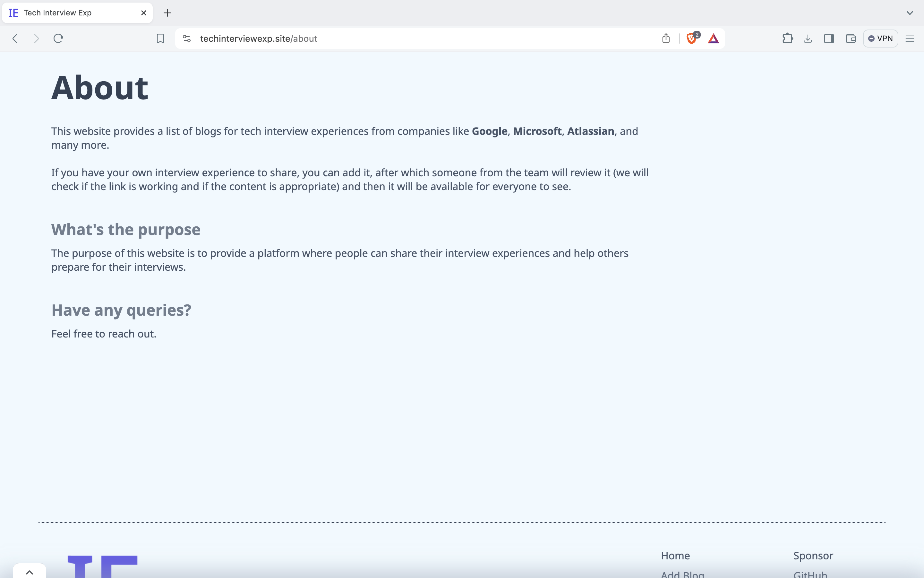924x578 pixels.
Task: Open site settings icon in address bar
Action: click(x=187, y=39)
